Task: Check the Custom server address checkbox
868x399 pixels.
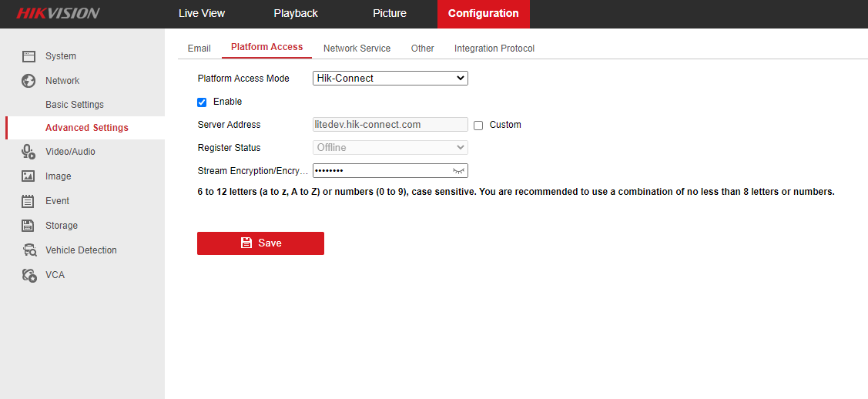Action: pyautogui.click(x=478, y=125)
